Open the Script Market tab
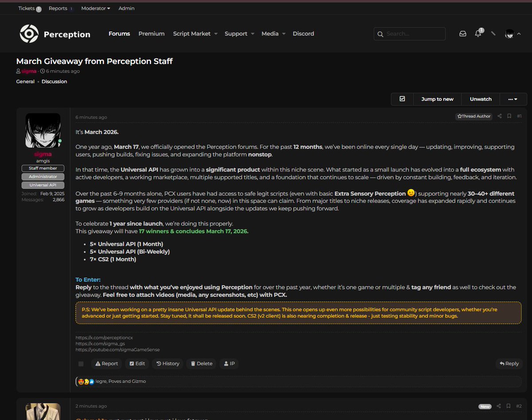Screen dimensions: 532x420 tap(192, 34)
